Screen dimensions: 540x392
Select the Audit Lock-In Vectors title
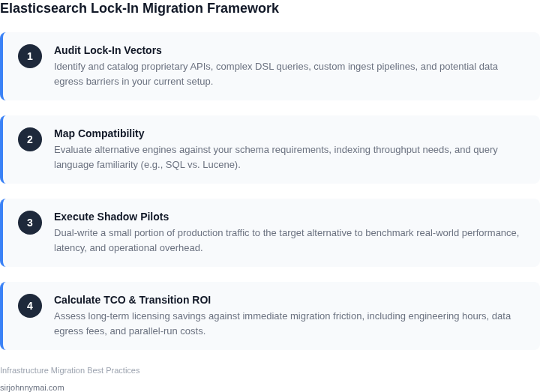(108, 50)
